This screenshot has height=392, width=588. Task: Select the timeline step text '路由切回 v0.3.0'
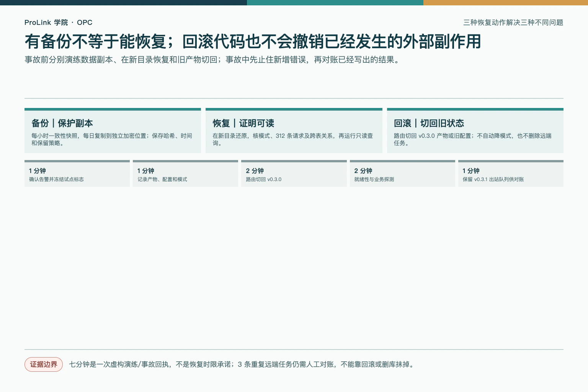(263, 179)
